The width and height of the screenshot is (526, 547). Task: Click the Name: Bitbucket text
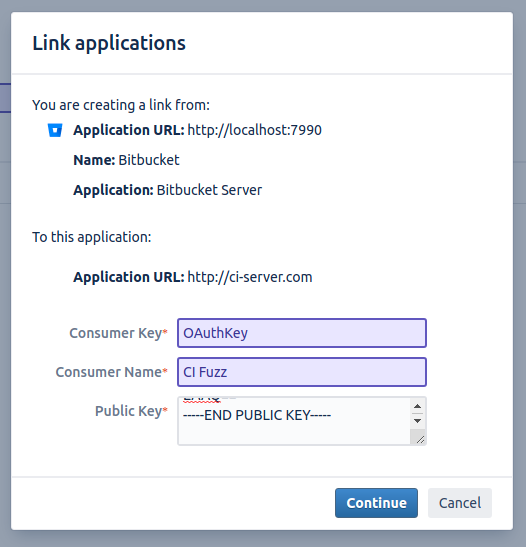point(126,160)
